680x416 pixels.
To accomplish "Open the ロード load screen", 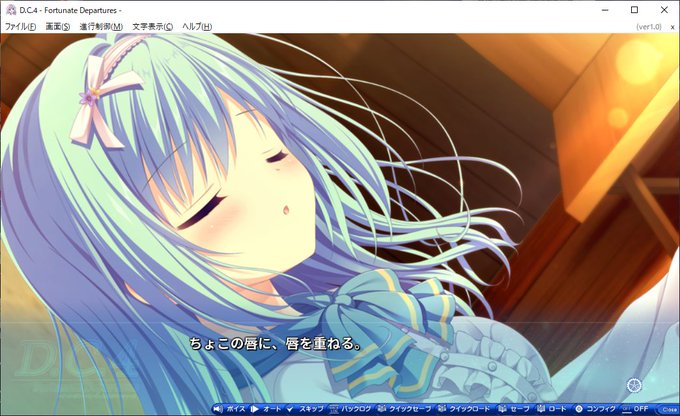I will point(552,409).
